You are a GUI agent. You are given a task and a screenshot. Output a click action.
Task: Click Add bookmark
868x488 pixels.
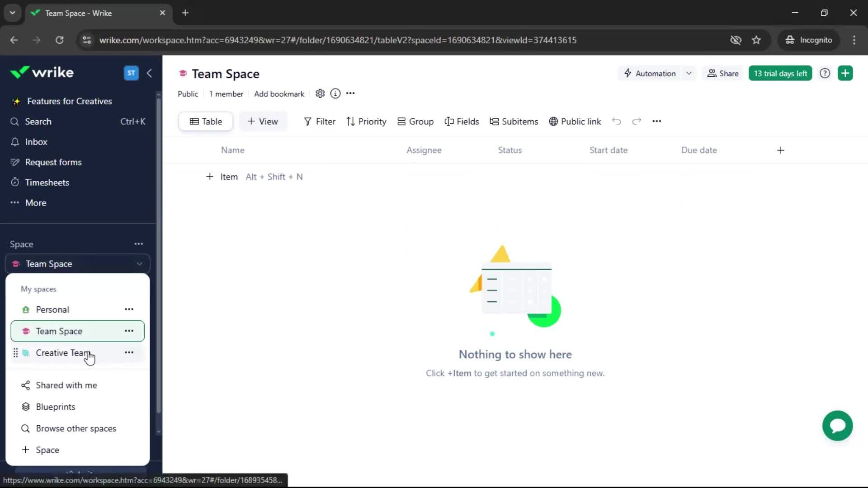[279, 94]
